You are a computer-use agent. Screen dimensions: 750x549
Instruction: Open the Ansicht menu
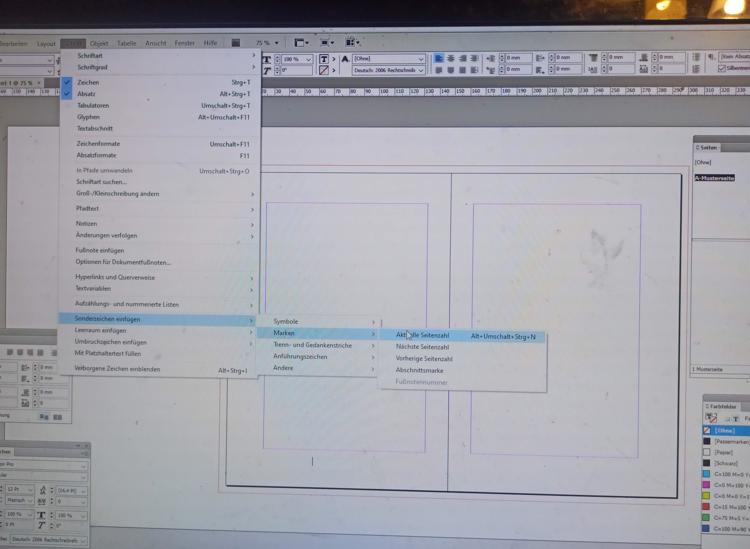pos(155,44)
